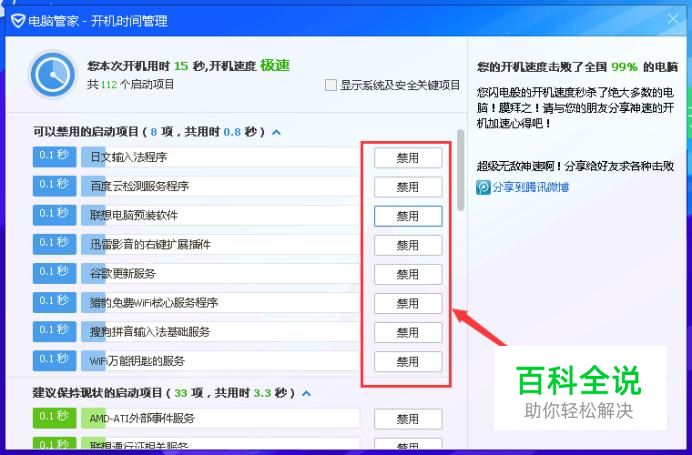
Task: Click 0.1秒 badge beside 日文输入法程序
Action: [54, 157]
